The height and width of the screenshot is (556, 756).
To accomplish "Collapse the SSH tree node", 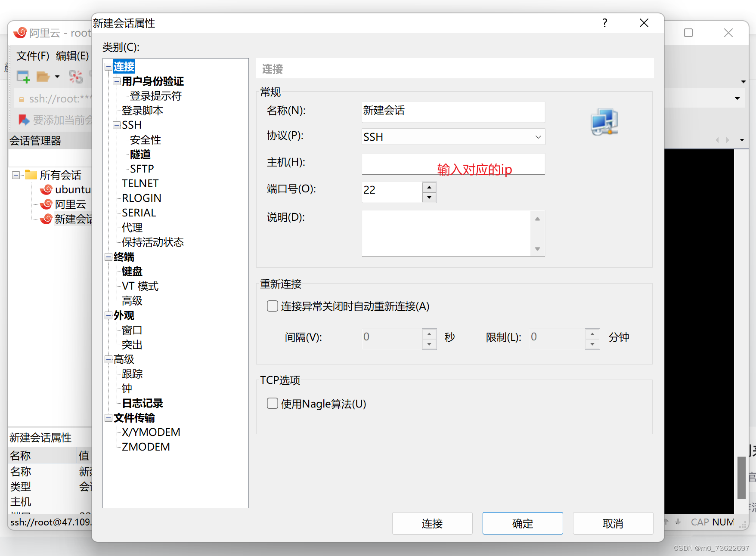I will click(117, 125).
